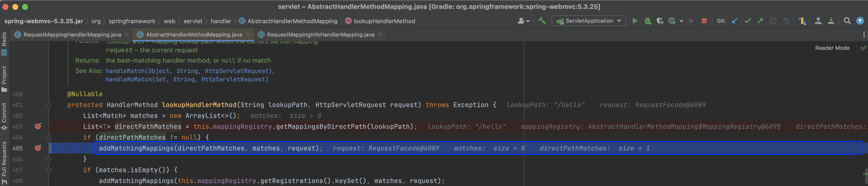
Task: Stop the running application (red square)
Action: (704, 21)
